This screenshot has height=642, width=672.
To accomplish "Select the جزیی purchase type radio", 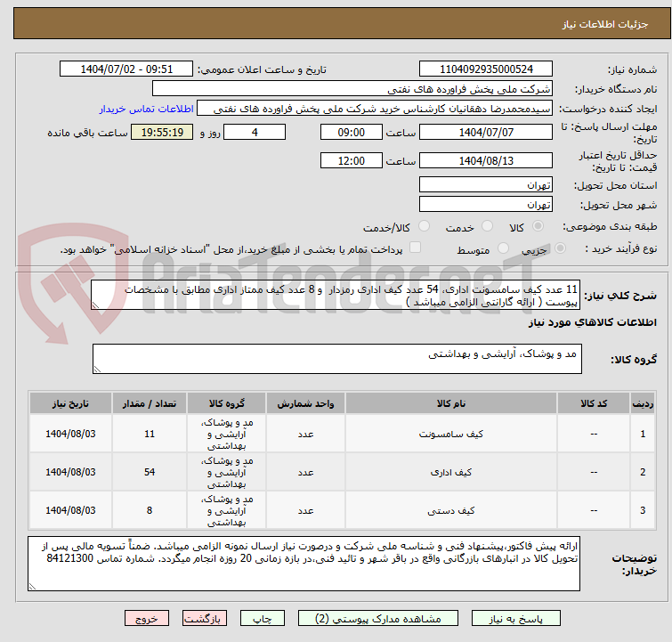I will 543,249.
